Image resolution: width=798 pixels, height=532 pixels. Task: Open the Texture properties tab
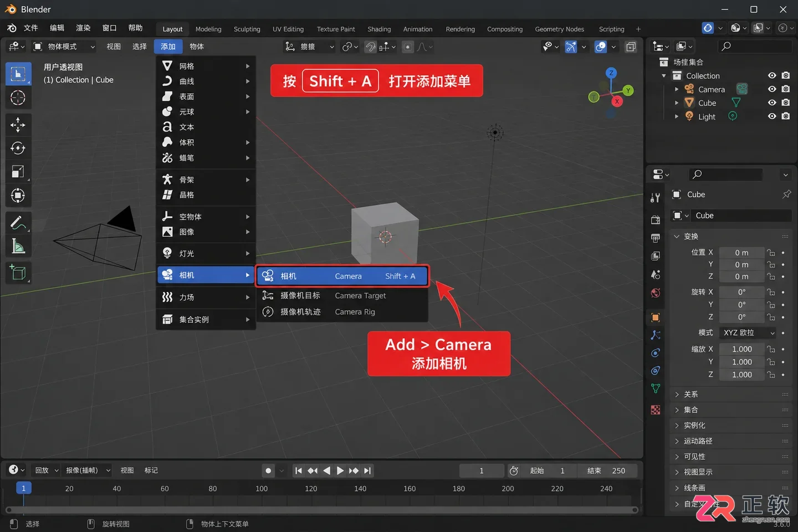coord(656,410)
